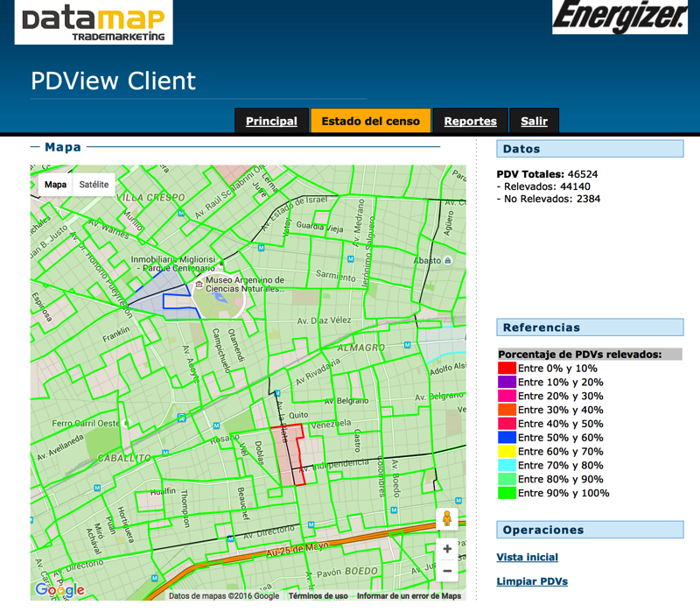Click the Museo Argentino de Ciencias Naturales marker
The image size is (700, 612).
199,284
